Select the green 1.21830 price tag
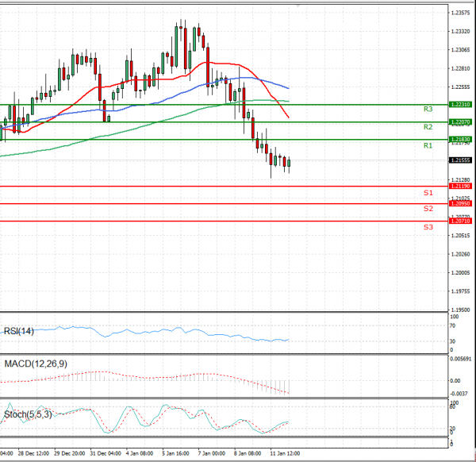This screenshot has height=462, width=476. coord(460,140)
